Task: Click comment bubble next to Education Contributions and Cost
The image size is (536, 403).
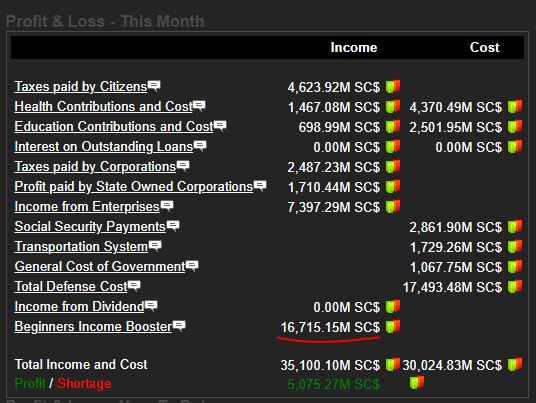Action: coord(220,125)
